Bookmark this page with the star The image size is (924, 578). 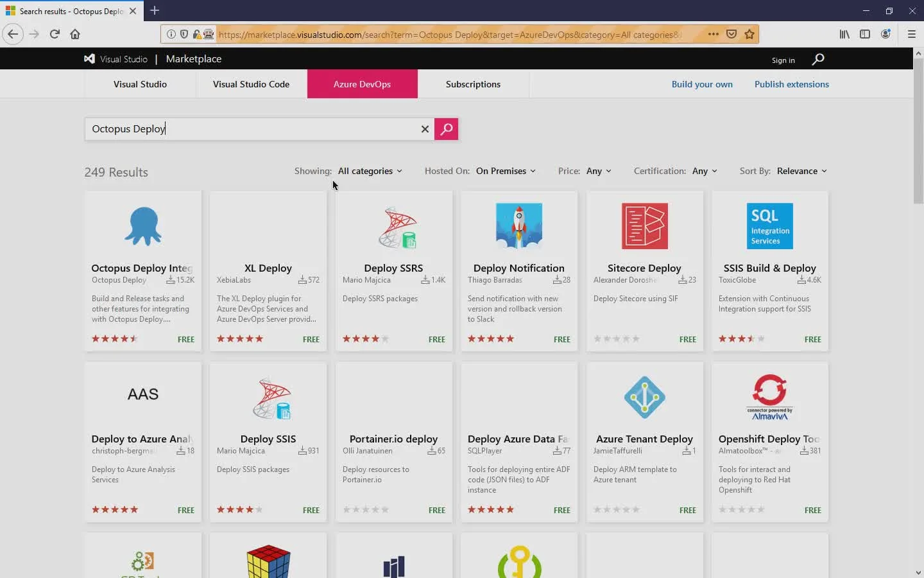coord(749,34)
